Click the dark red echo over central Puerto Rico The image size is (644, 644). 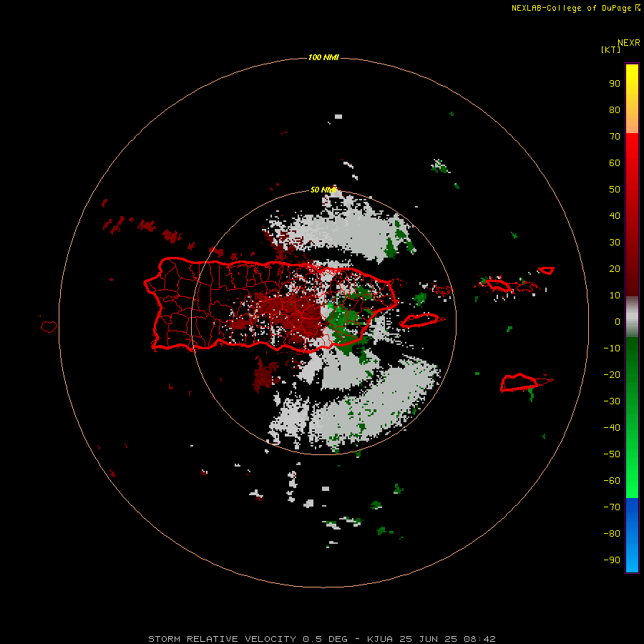click(293, 314)
